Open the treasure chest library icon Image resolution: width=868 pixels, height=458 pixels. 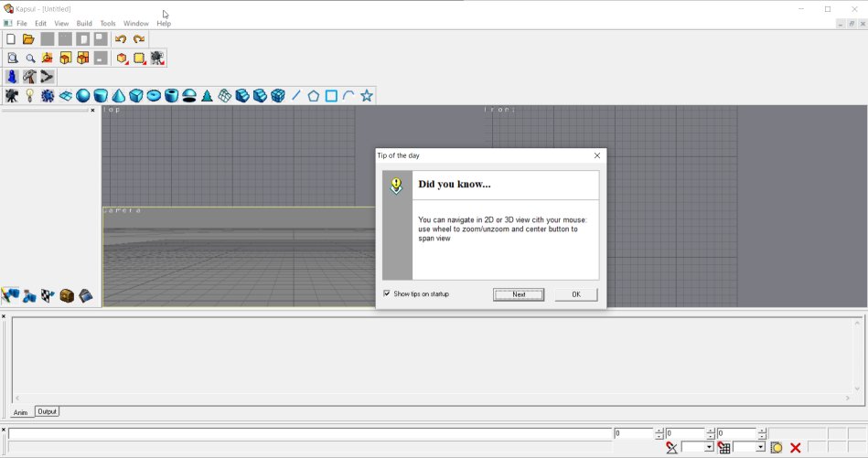[67, 296]
